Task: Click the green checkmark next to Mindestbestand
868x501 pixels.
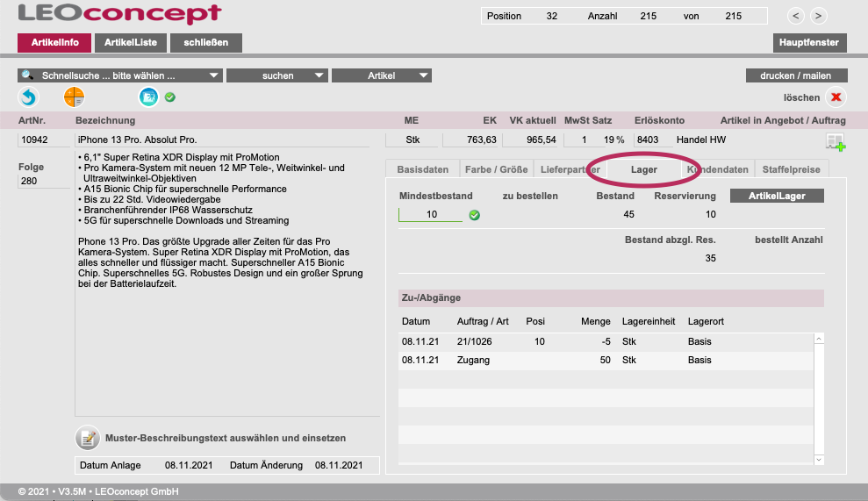Action: [x=475, y=215]
